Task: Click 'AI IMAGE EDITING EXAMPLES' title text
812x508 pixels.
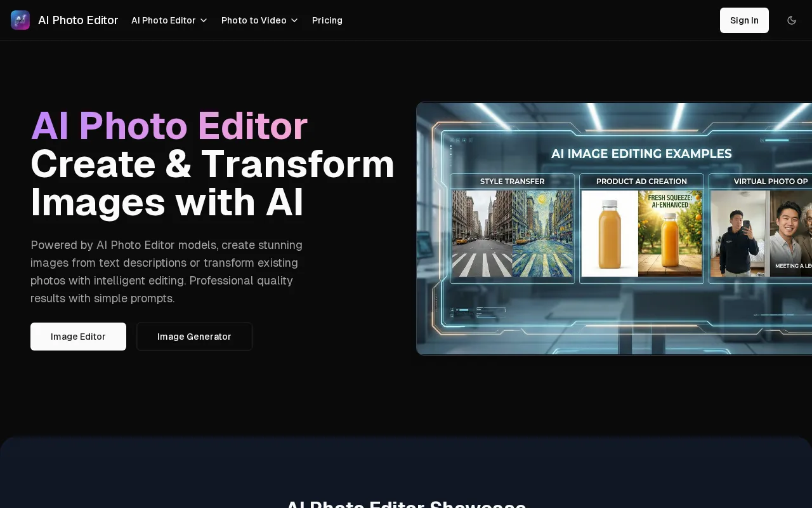Action: [x=641, y=154]
